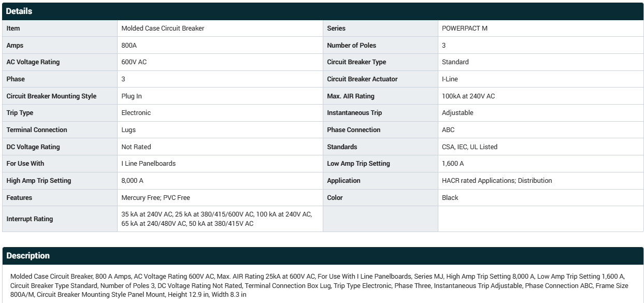This screenshot has width=644, height=303.
Task: Select the "I-Line" actuator value
Action: point(450,79)
